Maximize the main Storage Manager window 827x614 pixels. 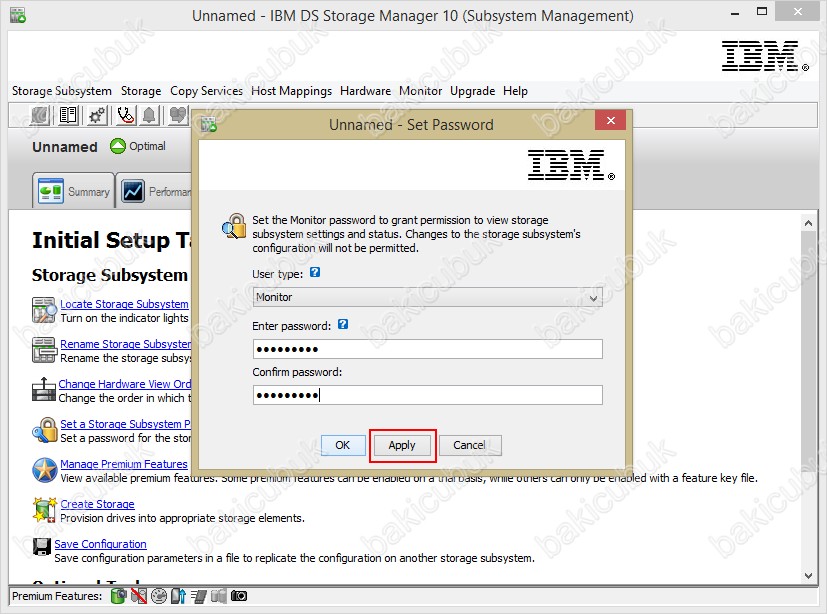762,12
